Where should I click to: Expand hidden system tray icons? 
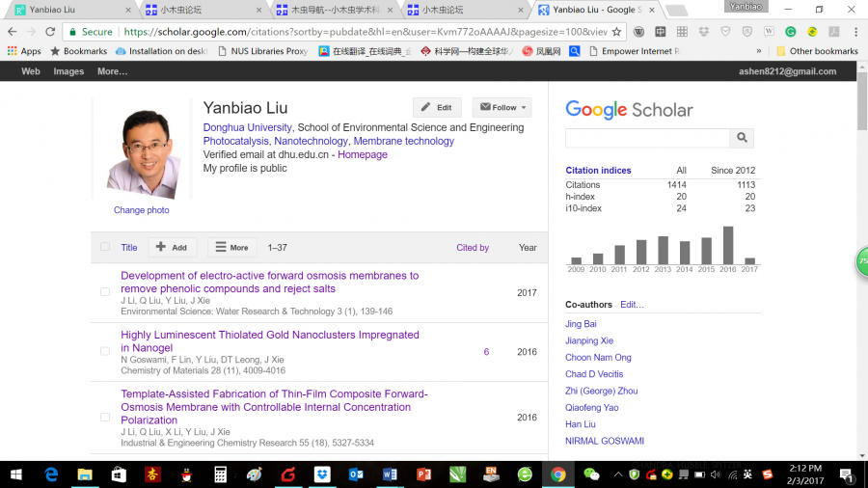click(618, 474)
